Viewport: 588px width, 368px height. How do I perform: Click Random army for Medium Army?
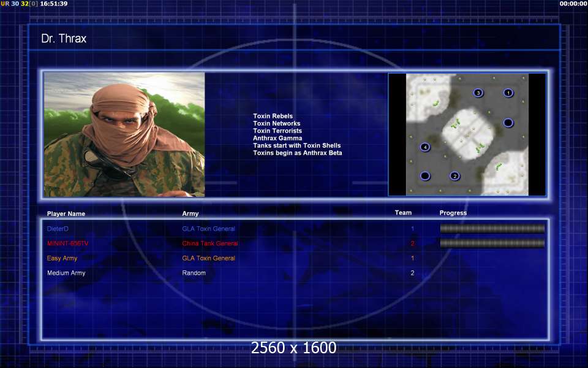194,273
